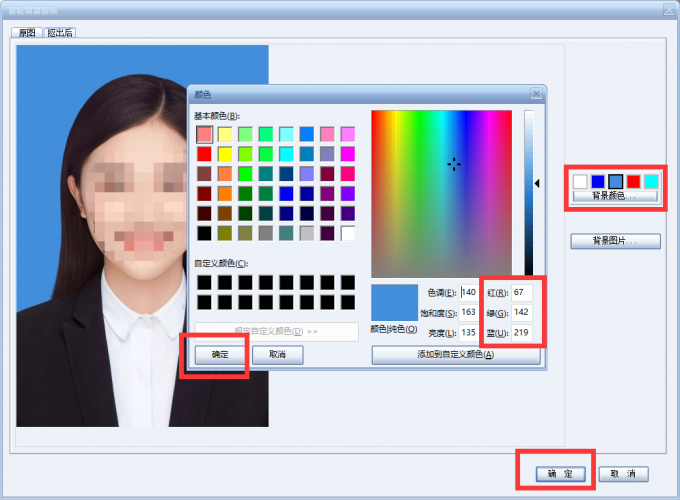Pick the pure red basic color swatch

[x=204, y=154]
